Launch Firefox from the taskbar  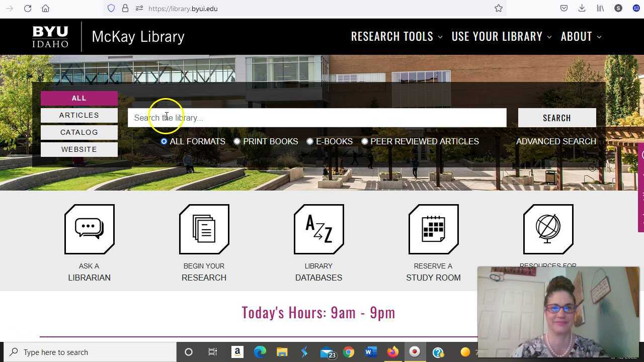(393, 352)
